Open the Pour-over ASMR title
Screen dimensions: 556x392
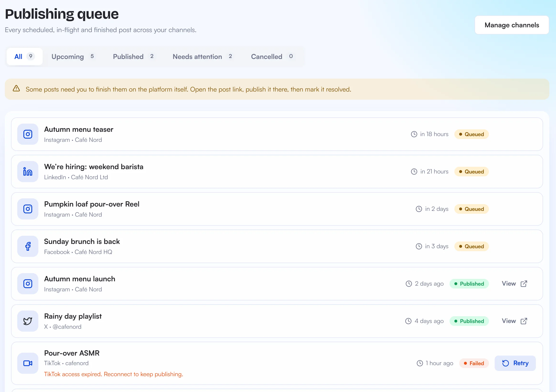click(x=72, y=353)
